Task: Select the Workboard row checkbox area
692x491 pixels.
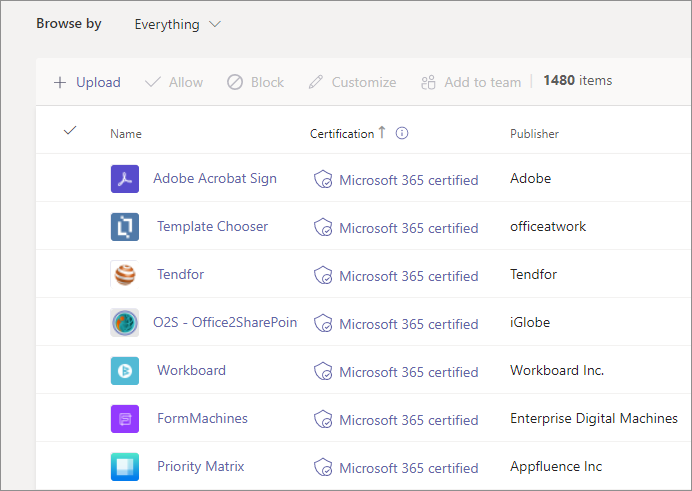Action: (69, 371)
